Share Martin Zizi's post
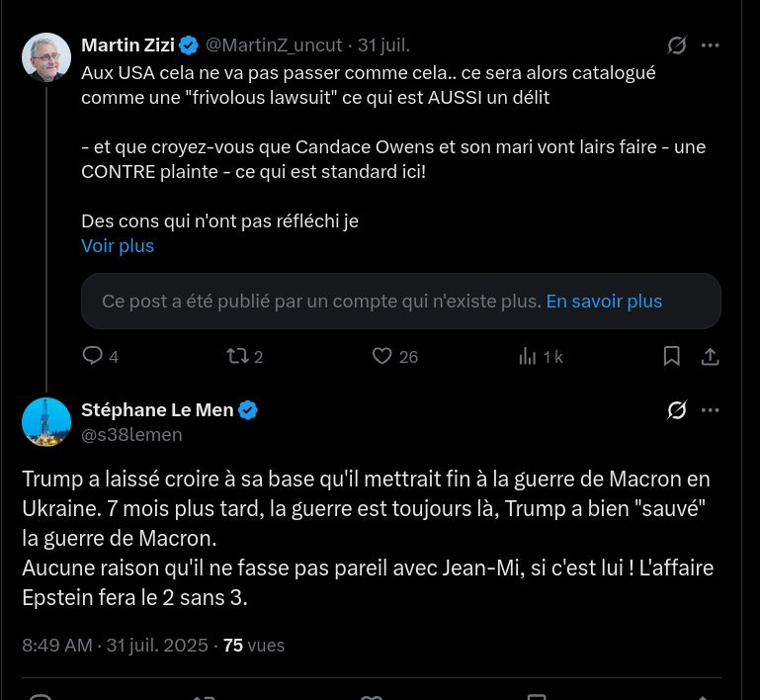 (x=710, y=356)
